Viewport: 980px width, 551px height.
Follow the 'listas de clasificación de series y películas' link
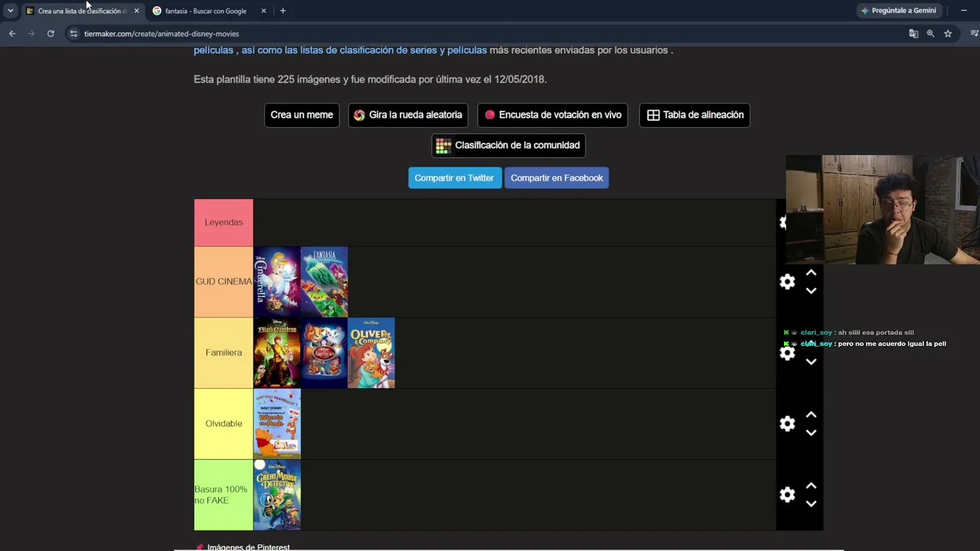click(x=364, y=50)
